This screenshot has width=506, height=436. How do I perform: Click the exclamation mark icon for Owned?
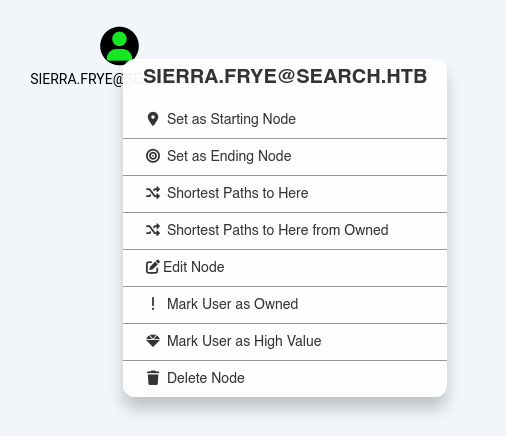(153, 304)
